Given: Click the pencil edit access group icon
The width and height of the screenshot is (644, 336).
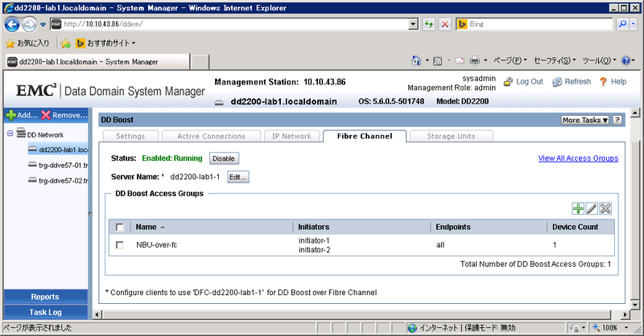Looking at the screenshot, I should [592, 208].
